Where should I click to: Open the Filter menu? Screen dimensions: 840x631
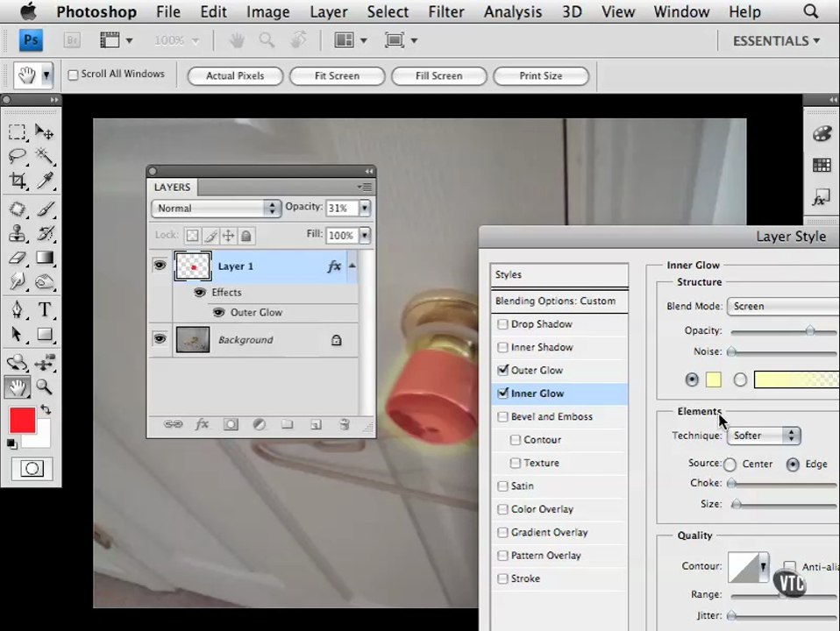click(445, 11)
